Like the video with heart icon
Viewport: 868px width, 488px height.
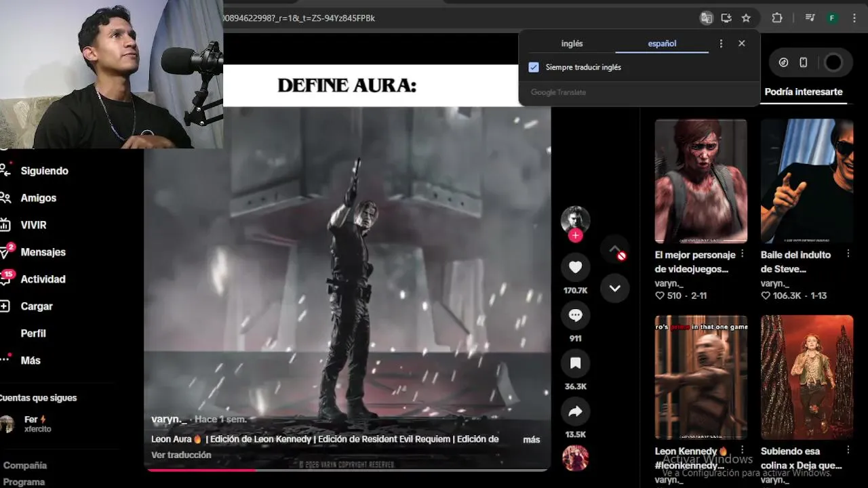[575, 267]
